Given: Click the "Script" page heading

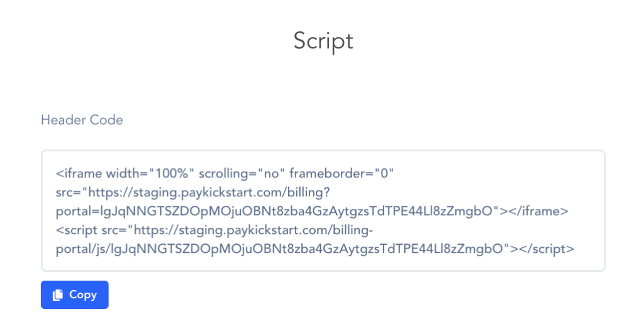Looking at the screenshot, I should tap(323, 41).
